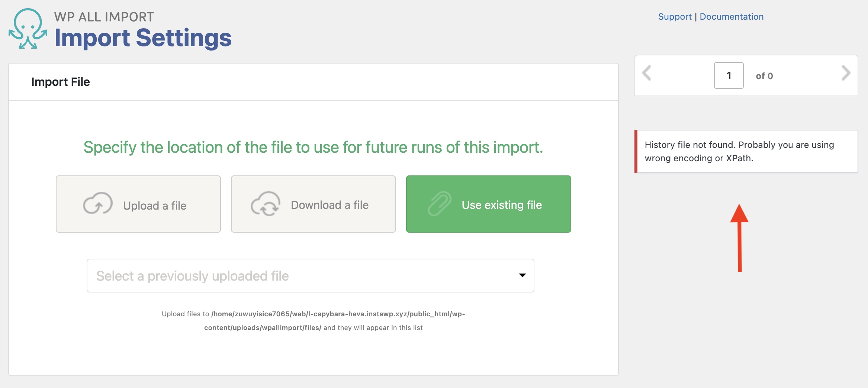Choose the 'Download a file' option
Viewport: 868px width, 388px height.
click(x=313, y=204)
